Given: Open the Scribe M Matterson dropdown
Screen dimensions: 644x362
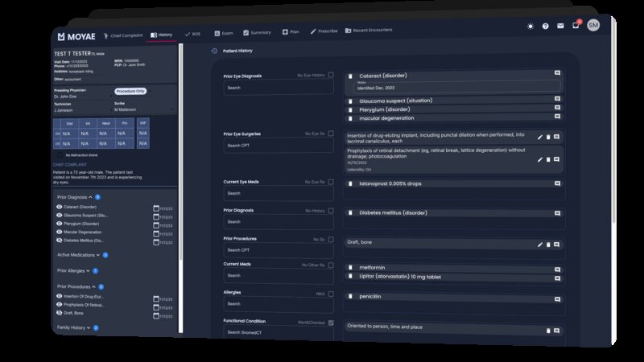Looking at the screenshot, I should pyautogui.click(x=144, y=109).
